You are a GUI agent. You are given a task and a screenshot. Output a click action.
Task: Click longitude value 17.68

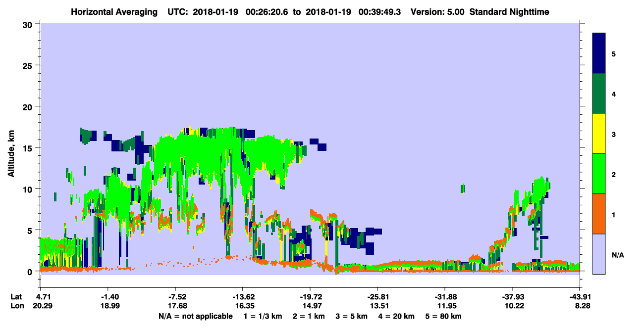coord(177,306)
